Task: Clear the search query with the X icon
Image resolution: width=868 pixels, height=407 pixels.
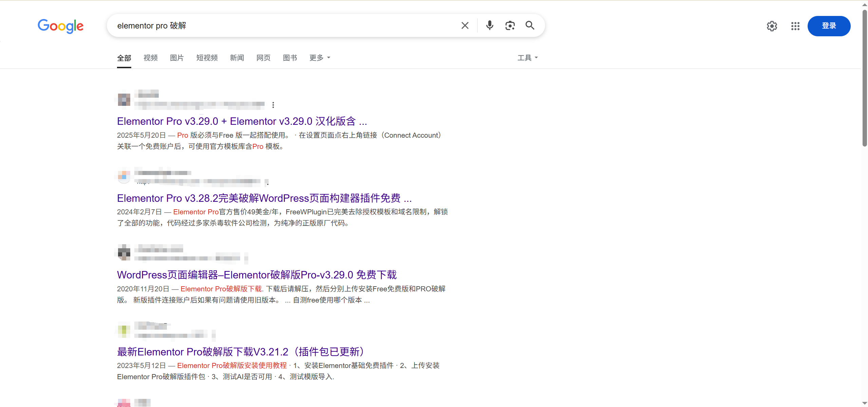Action: point(464,25)
